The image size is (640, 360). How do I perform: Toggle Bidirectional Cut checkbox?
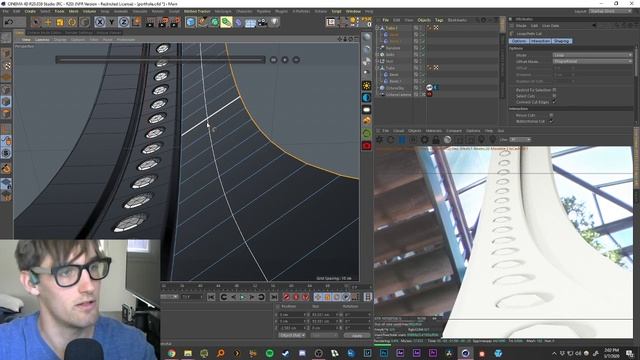click(551, 121)
